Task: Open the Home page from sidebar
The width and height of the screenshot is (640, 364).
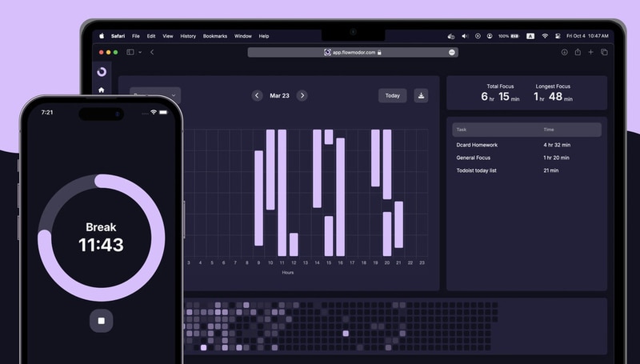Action: click(x=102, y=90)
